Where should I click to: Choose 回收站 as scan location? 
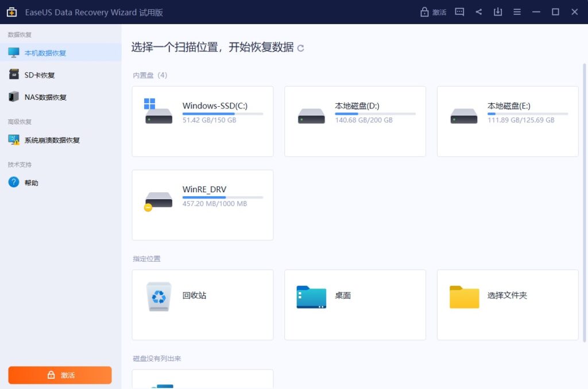203,305
